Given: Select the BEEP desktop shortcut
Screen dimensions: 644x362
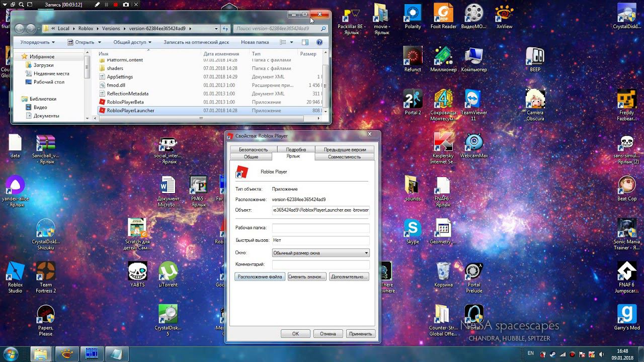Looking at the screenshot, I should coord(535,59).
